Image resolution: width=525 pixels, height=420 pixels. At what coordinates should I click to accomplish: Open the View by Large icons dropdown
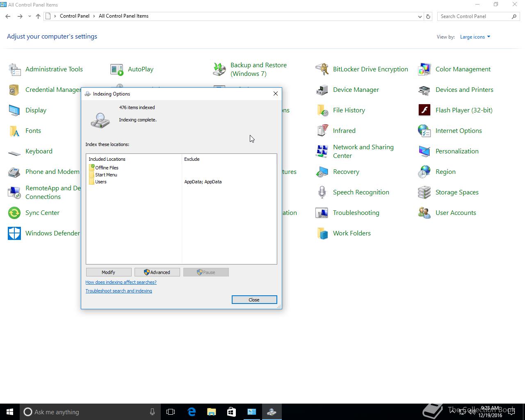(x=475, y=37)
